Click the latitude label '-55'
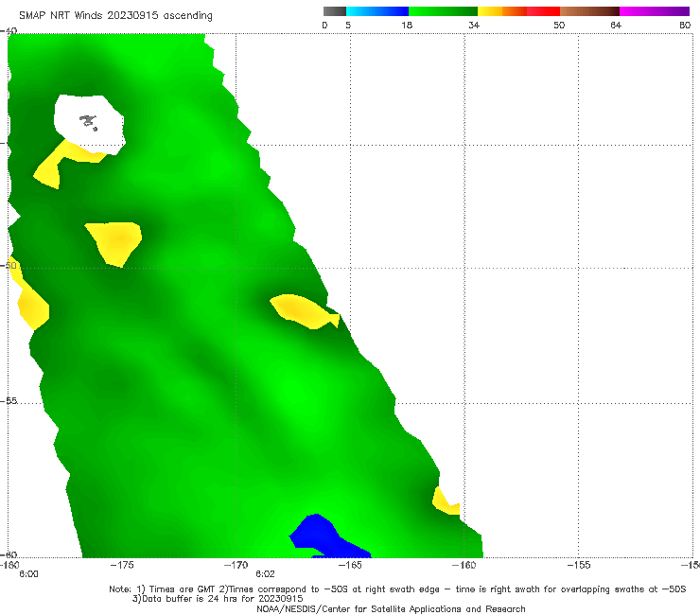 pos(9,401)
